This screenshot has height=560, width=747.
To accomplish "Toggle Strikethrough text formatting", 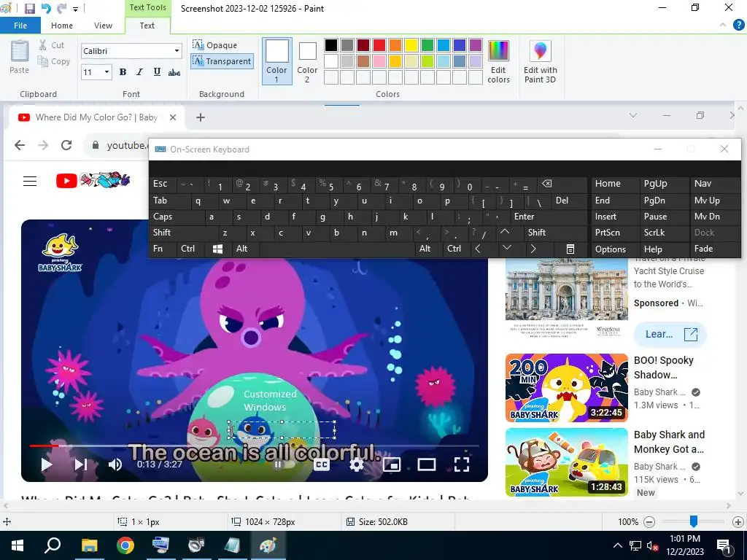I will pyautogui.click(x=174, y=72).
